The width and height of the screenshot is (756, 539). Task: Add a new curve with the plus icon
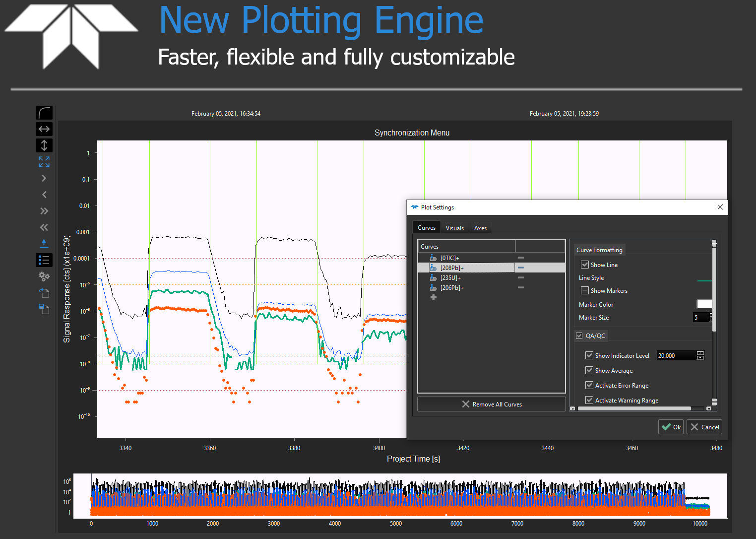pyautogui.click(x=433, y=297)
